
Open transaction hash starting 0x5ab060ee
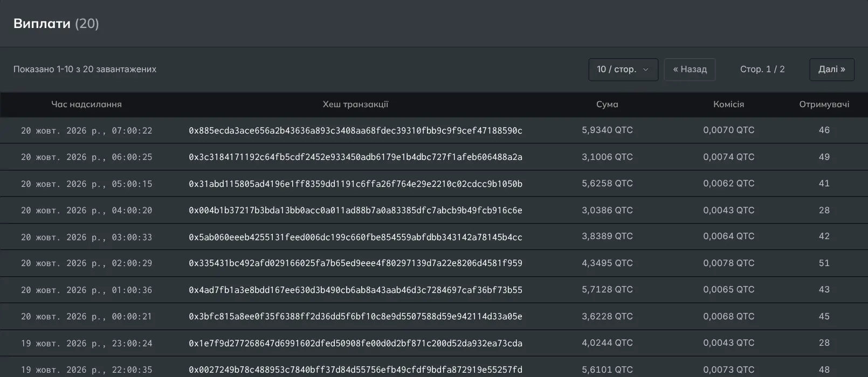(355, 237)
